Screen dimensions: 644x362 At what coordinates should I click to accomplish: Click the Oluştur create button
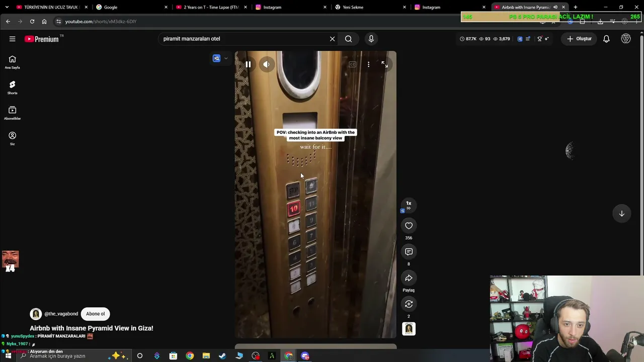pyautogui.click(x=579, y=39)
